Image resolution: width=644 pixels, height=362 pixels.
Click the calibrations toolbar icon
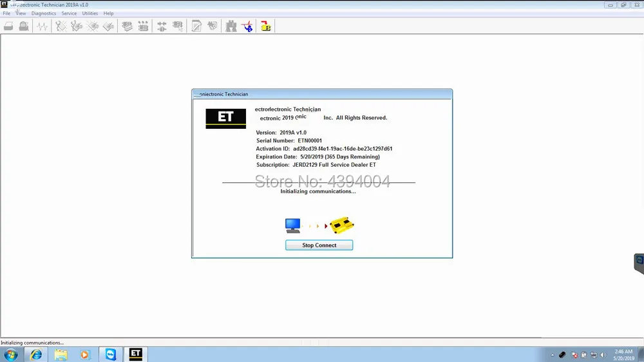[178, 26]
